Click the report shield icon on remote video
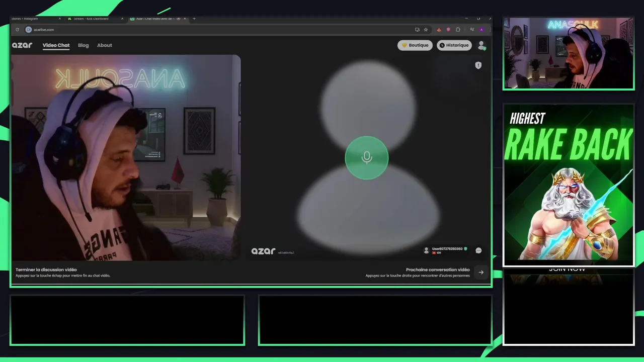Image resolution: width=644 pixels, height=362 pixels. pyautogui.click(x=478, y=65)
